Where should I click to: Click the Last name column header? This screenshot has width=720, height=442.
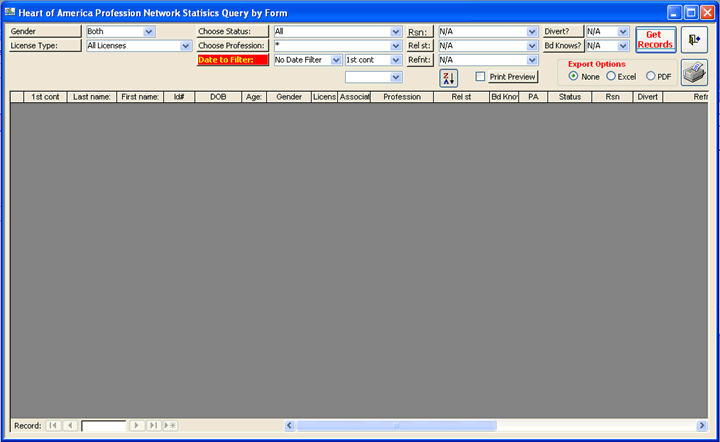[x=91, y=97]
